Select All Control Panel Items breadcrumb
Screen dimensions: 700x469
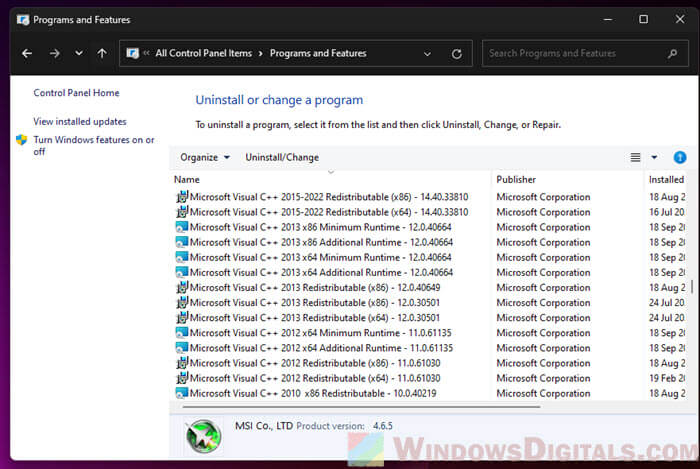point(204,54)
